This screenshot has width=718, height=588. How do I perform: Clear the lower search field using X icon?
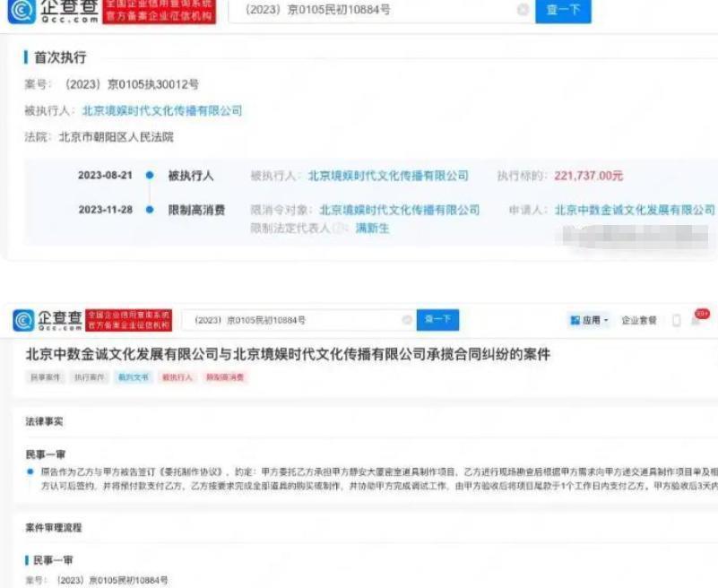407,320
